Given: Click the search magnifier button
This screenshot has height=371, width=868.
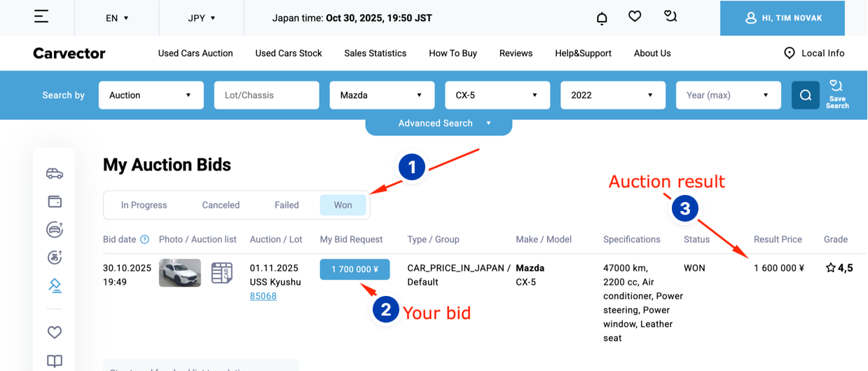Looking at the screenshot, I should 806,95.
